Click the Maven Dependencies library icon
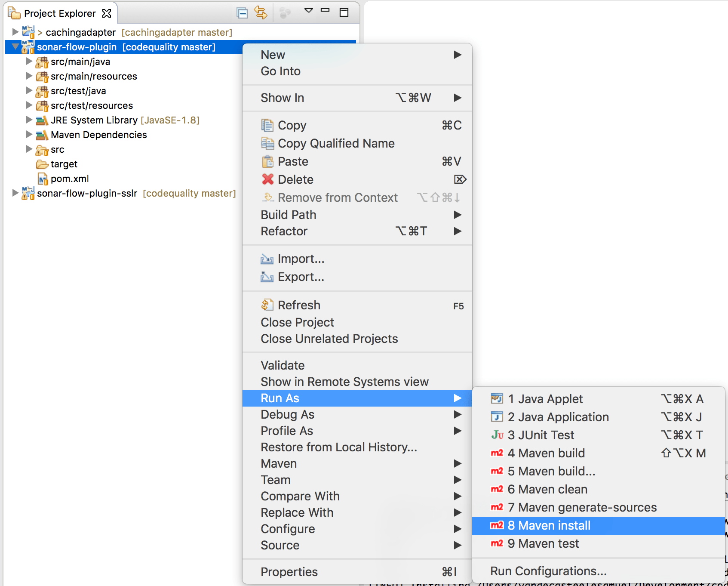Screen dimensions: 728x586 point(42,135)
